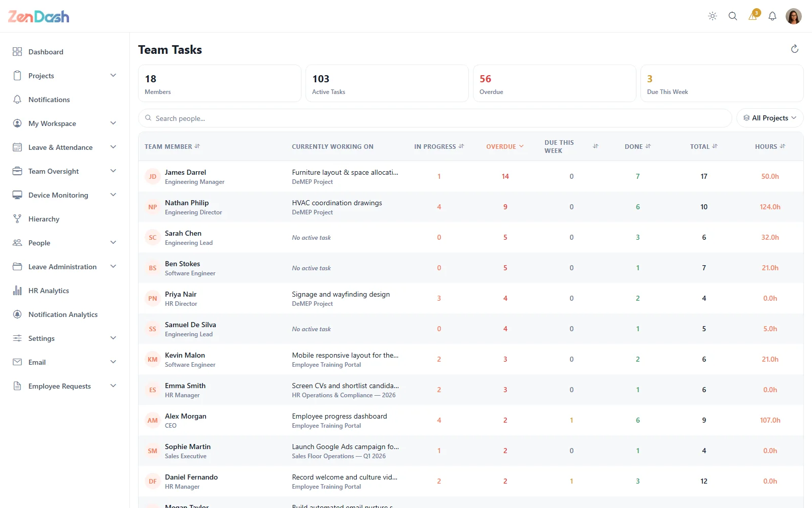Viewport: 812px width, 508px height.
Task: Click the HR Analytics bar chart icon
Action: [x=17, y=291]
